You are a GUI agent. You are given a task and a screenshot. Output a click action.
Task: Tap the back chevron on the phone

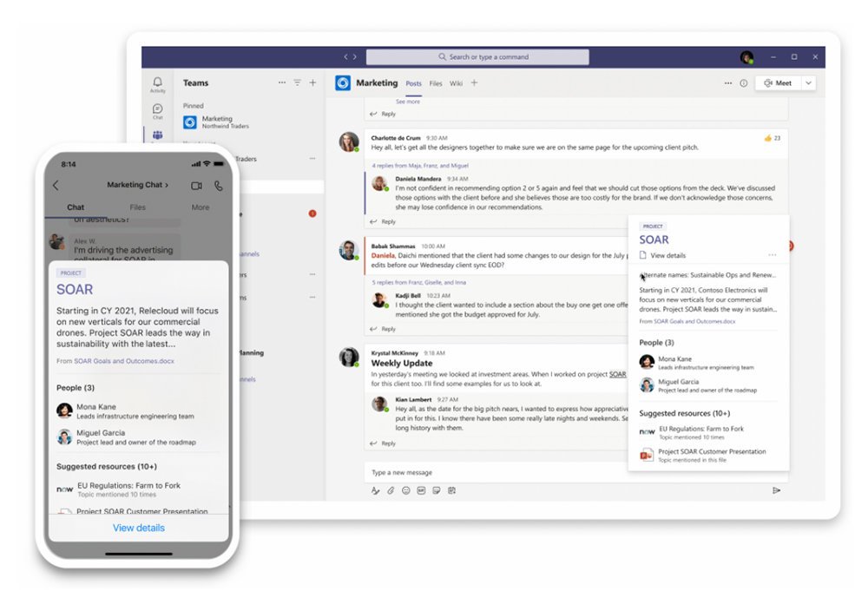(x=56, y=186)
